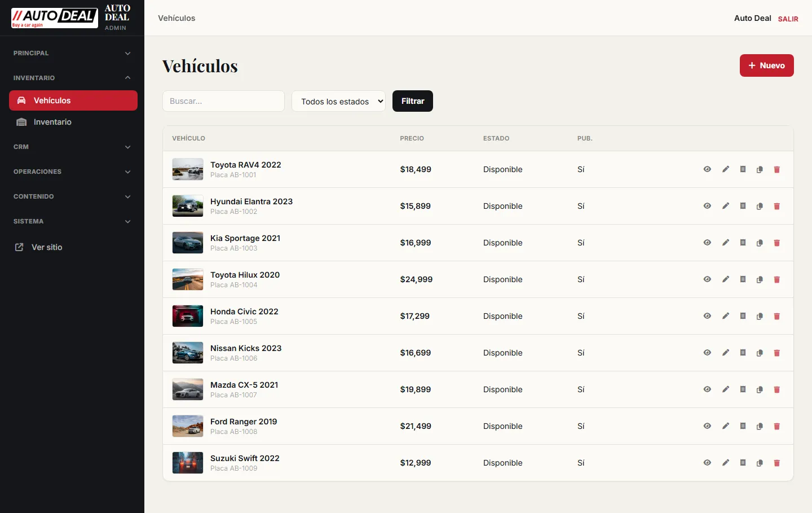Image resolution: width=812 pixels, height=513 pixels.
Task: Click the 'Placa AB-1006' plate text
Action: 234,358
